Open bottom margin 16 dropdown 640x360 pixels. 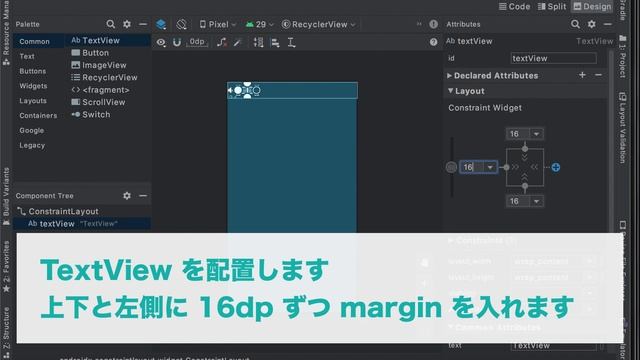click(536, 201)
